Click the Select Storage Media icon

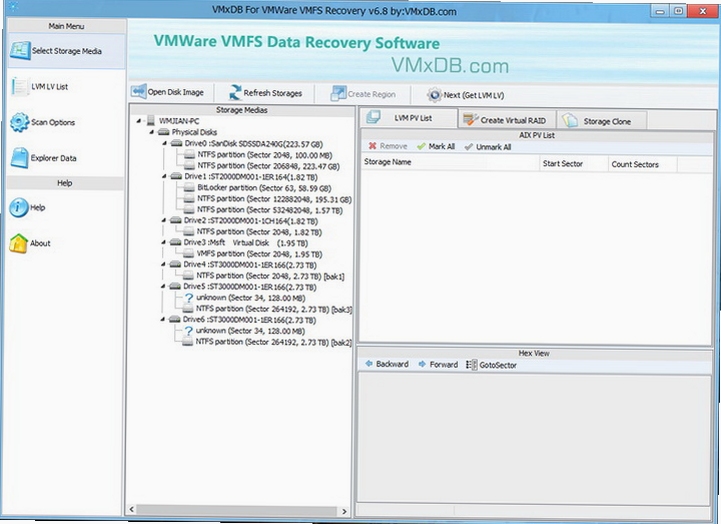20,51
